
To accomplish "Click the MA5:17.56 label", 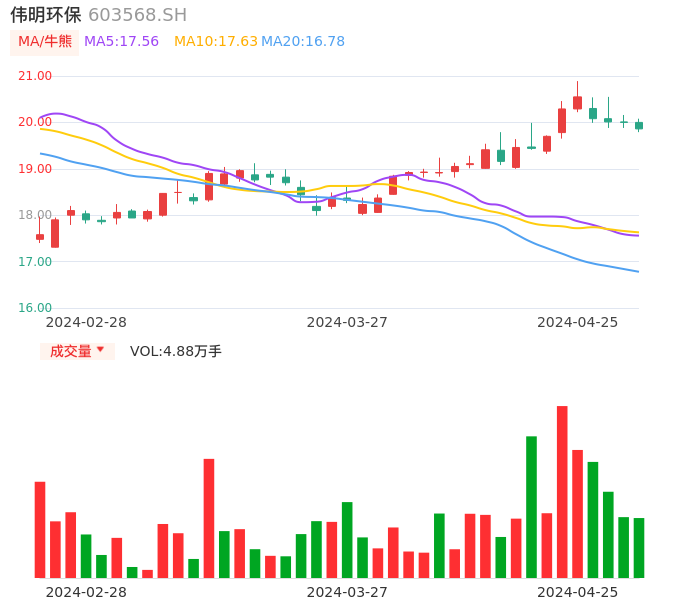I will point(121,42).
